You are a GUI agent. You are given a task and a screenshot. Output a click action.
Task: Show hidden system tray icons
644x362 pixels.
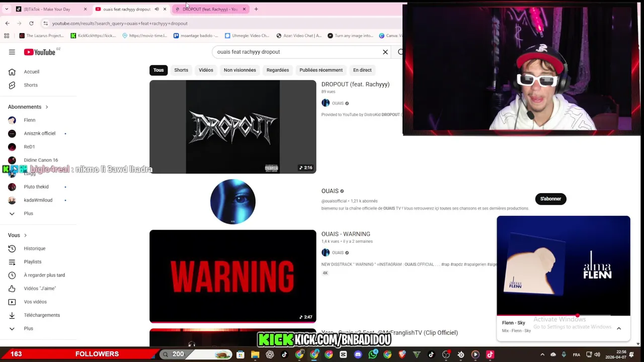click(x=542, y=354)
